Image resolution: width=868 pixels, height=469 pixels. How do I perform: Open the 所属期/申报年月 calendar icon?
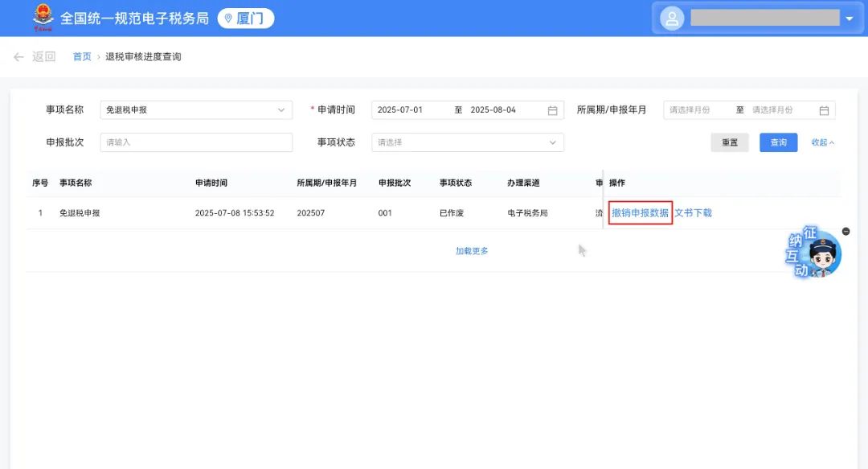[823, 109]
